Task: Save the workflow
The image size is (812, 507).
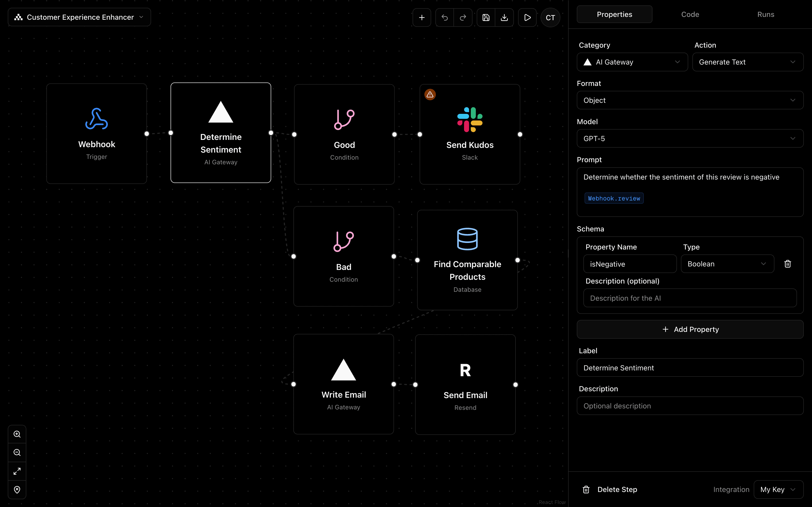Action: 486,17
